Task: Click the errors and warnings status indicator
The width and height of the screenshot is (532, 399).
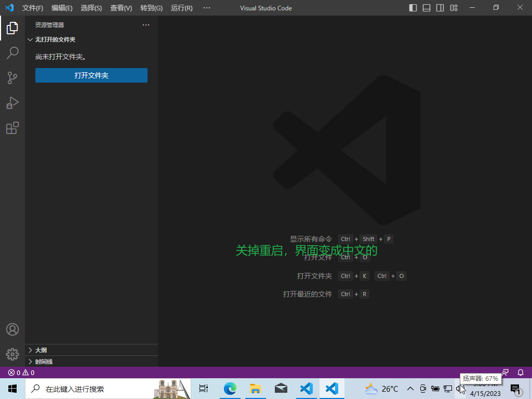Action: click(x=21, y=373)
